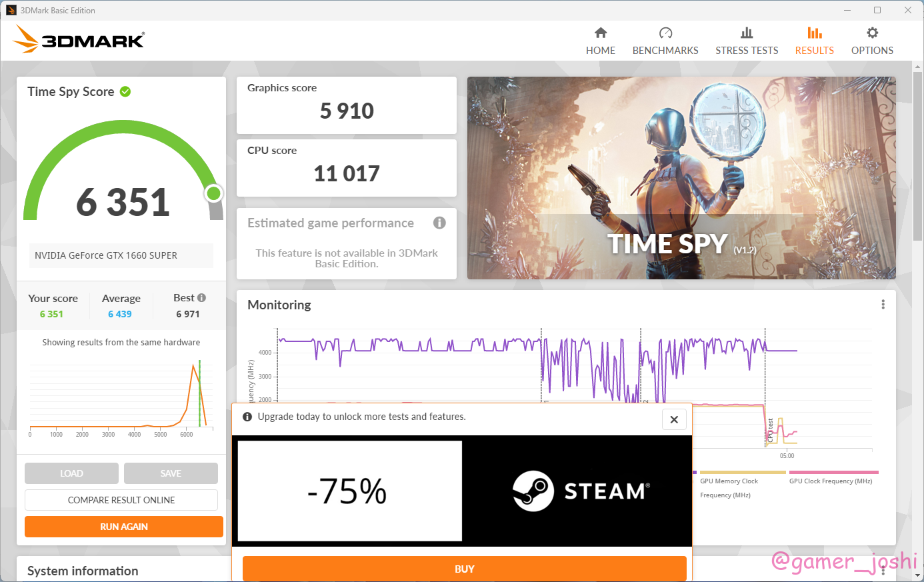Open the HOME tab
Image resolution: width=924 pixels, height=582 pixels.
(601, 41)
